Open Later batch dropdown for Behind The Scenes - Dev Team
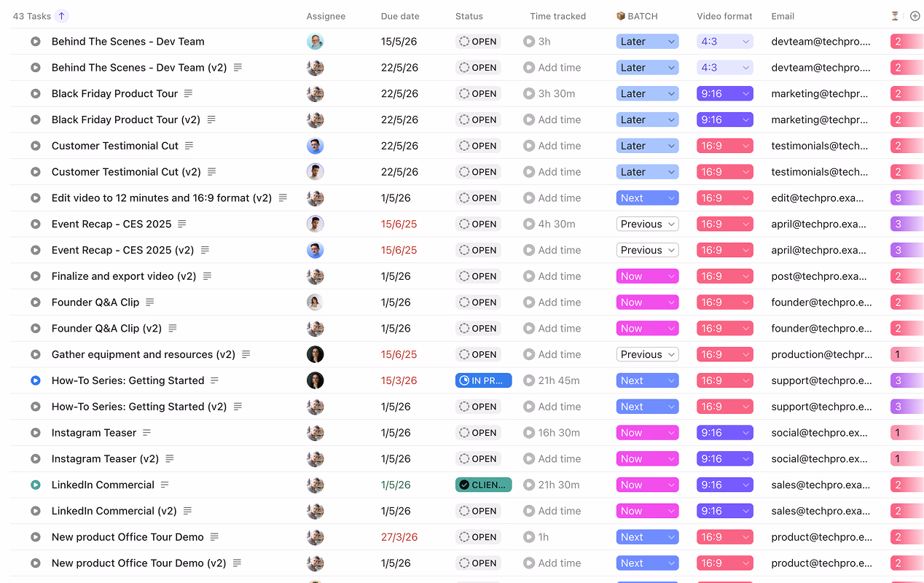 click(647, 42)
